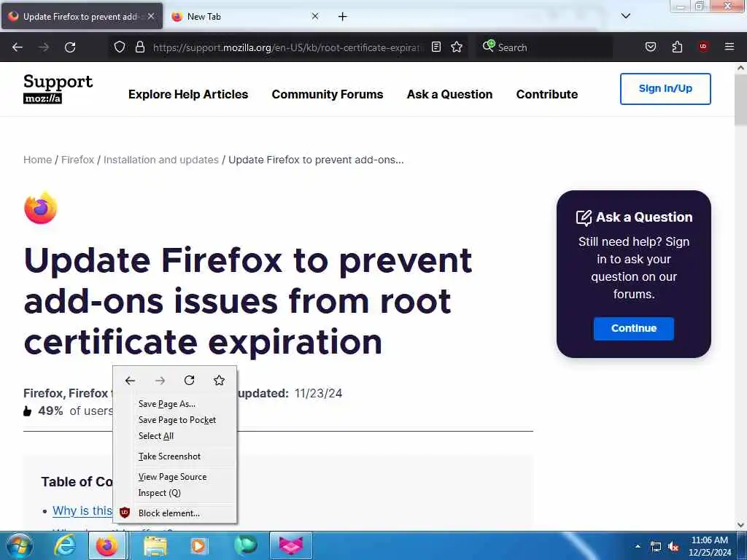
Task: Click Installation and updates breadcrumb
Action: click(161, 160)
